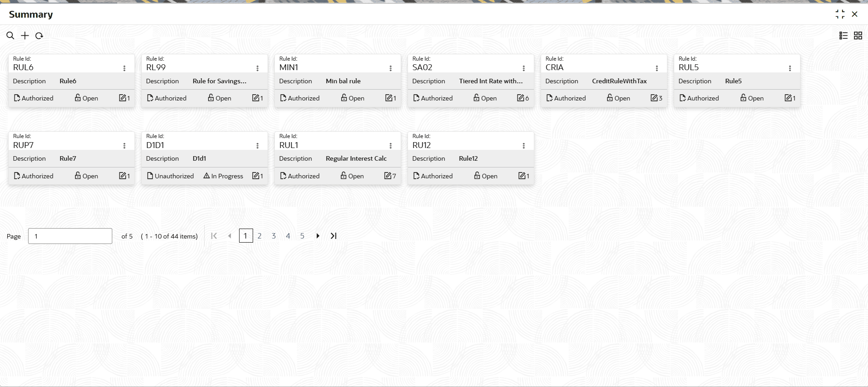The width and height of the screenshot is (868, 387).
Task: Open the three-dot menu on SA02 card
Action: click(x=523, y=68)
